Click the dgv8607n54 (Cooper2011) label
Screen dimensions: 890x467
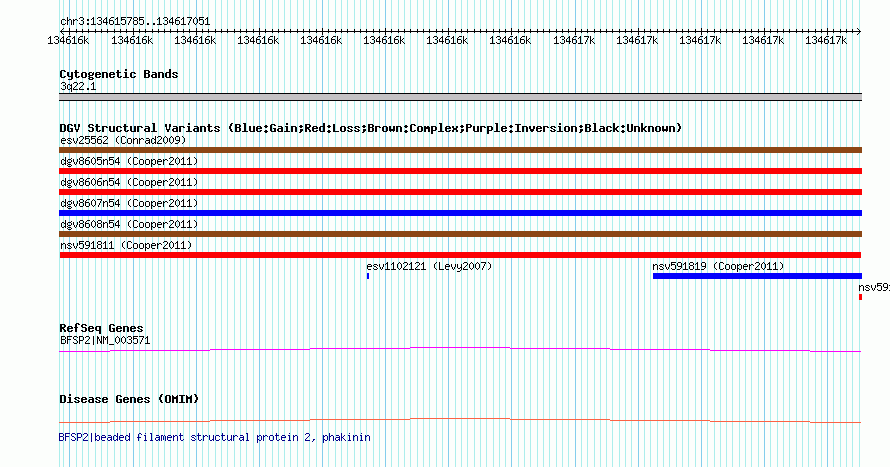point(129,203)
